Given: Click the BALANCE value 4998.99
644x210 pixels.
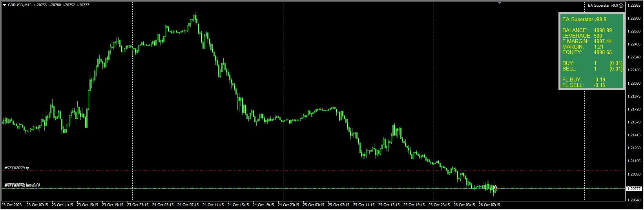Looking at the screenshot, I should tap(603, 30).
